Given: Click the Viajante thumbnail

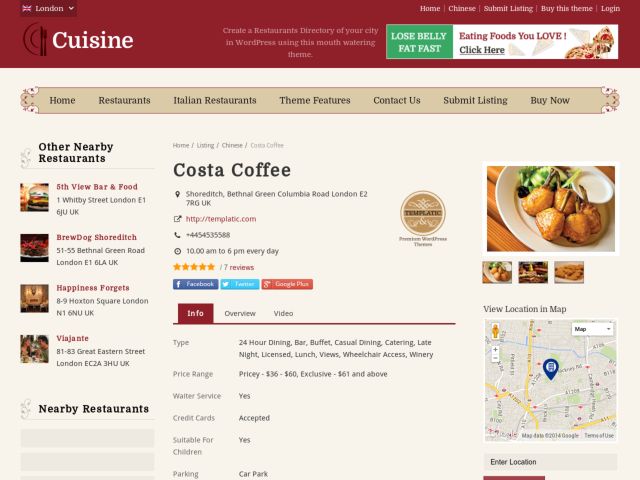Looking at the screenshot, I should click(x=34, y=349).
